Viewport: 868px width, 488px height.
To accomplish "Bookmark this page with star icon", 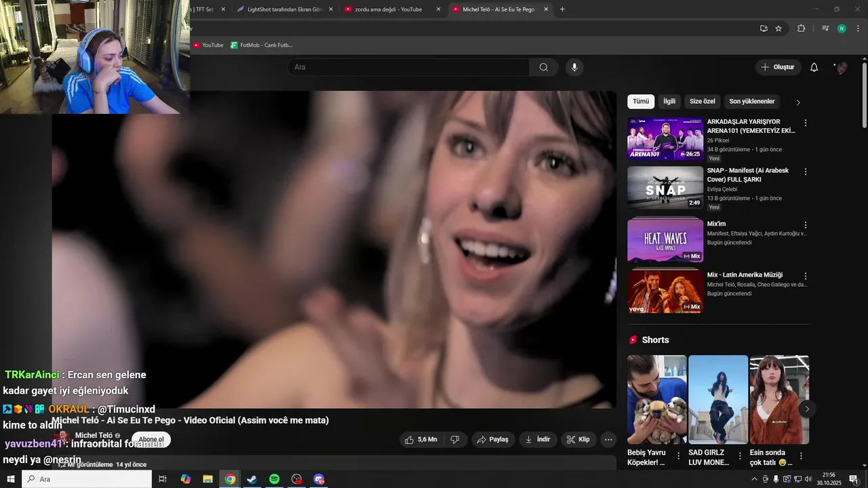I will pos(778,28).
